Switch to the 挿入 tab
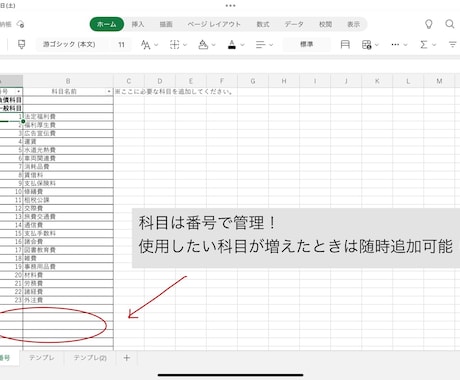The image size is (460, 380). (x=138, y=24)
